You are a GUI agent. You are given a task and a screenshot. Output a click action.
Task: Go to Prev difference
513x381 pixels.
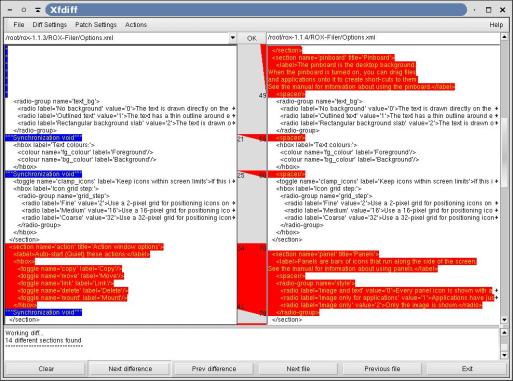214,369
